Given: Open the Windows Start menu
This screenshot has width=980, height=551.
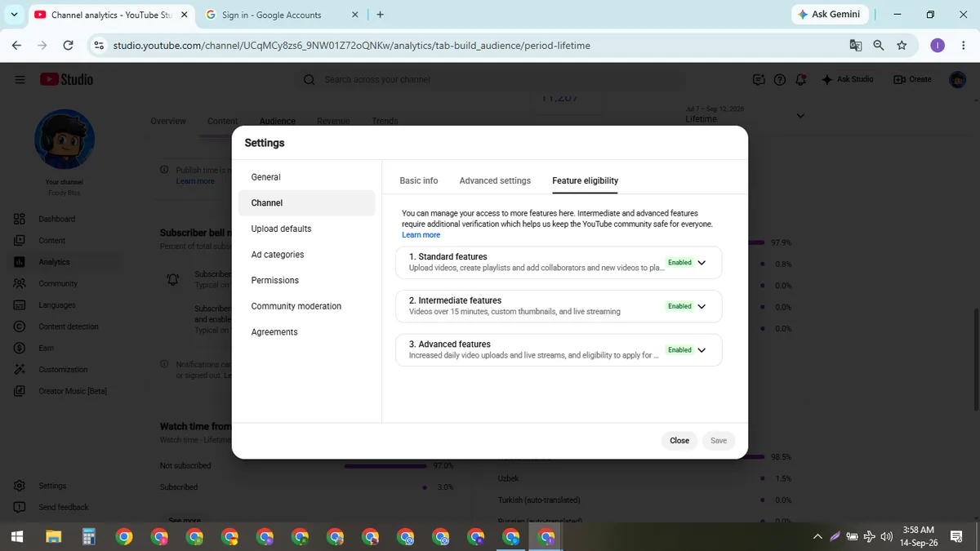Looking at the screenshot, I should [x=16, y=536].
